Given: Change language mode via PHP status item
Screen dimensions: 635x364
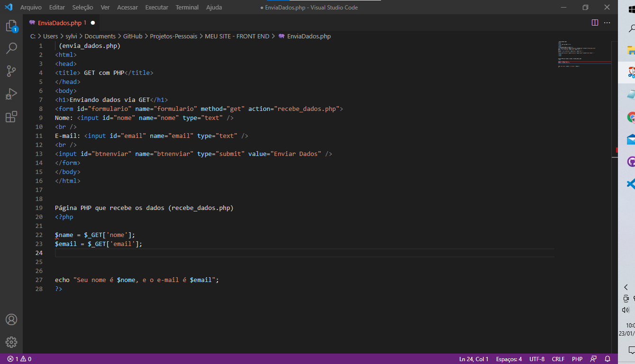Looking at the screenshot, I should (x=577, y=359).
